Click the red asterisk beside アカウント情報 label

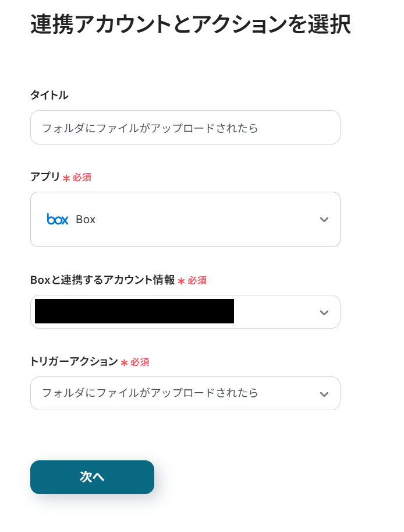(181, 281)
